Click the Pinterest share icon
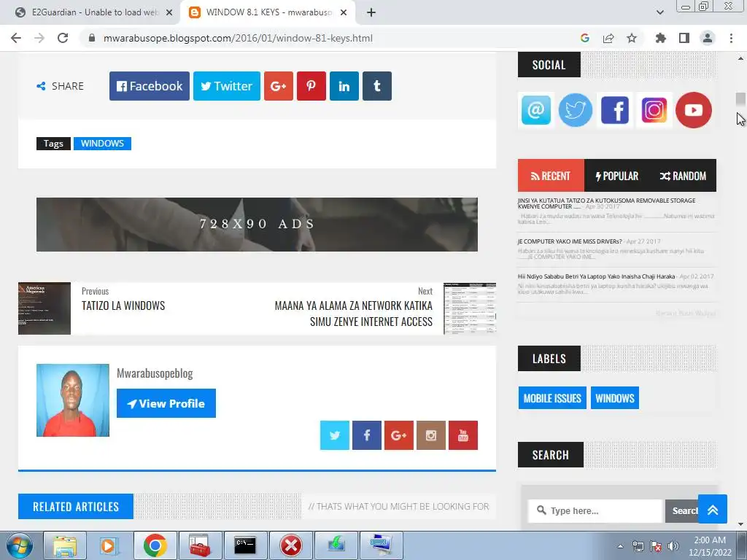 [311, 86]
